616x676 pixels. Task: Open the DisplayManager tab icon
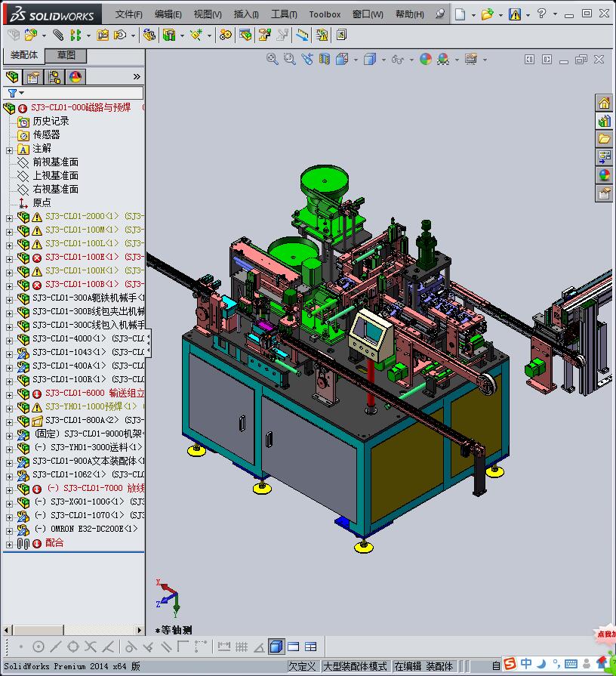(75, 77)
